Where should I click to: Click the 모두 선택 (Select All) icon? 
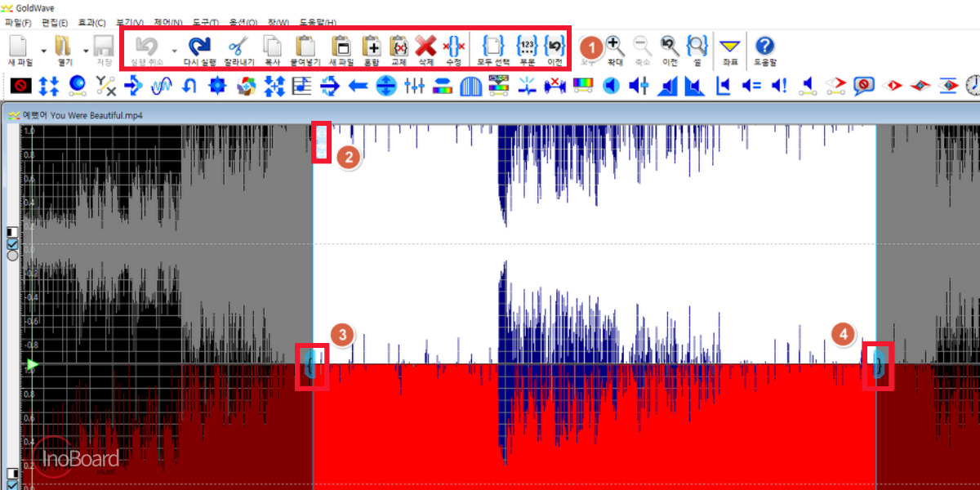(493, 45)
